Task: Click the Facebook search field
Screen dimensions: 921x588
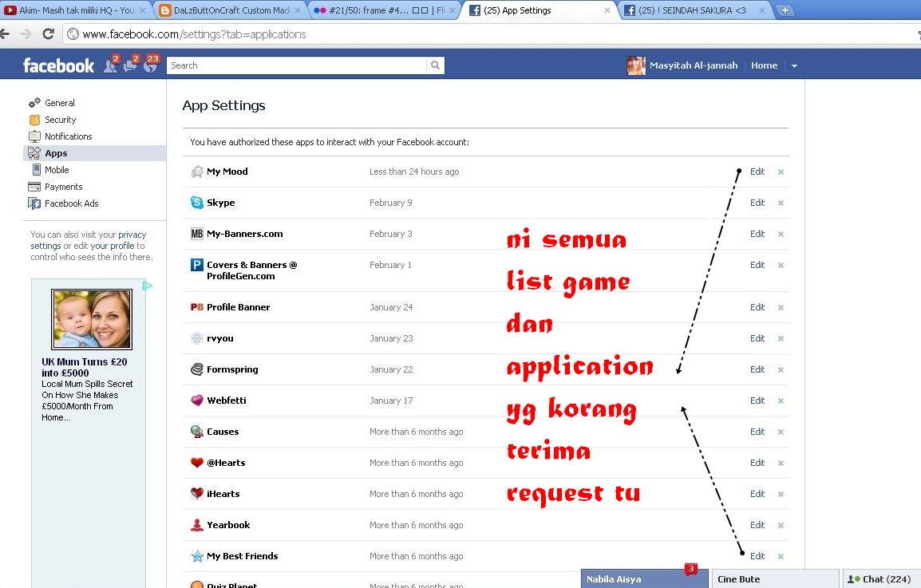Action: (297, 65)
